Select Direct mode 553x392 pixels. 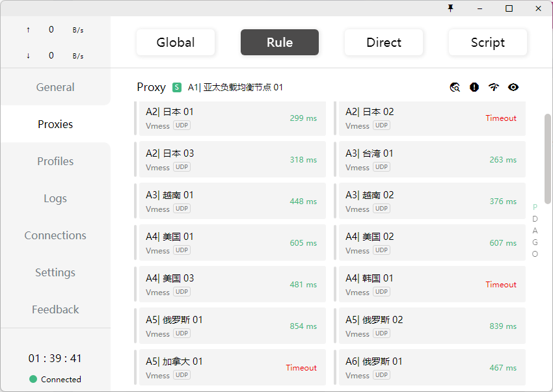[x=384, y=42]
